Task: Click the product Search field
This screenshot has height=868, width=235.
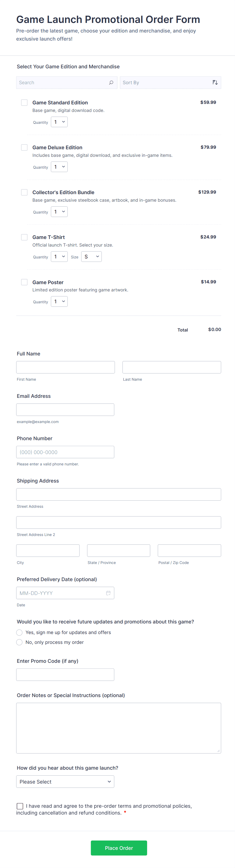Action: (x=62, y=82)
